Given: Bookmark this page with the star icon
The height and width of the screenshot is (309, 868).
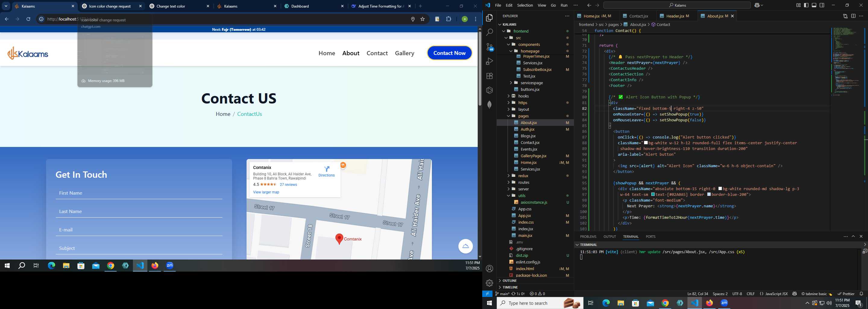Looking at the screenshot, I should pos(423,19).
